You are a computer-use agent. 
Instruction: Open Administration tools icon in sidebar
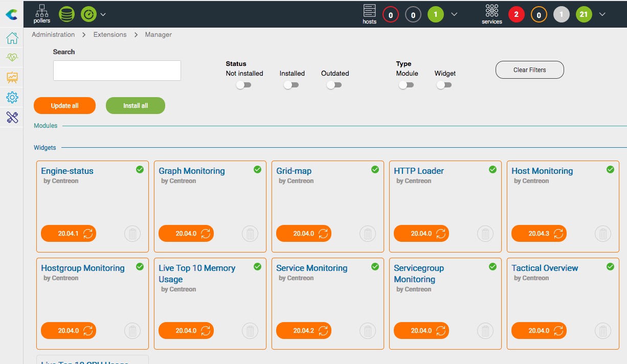tap(12, 118)
